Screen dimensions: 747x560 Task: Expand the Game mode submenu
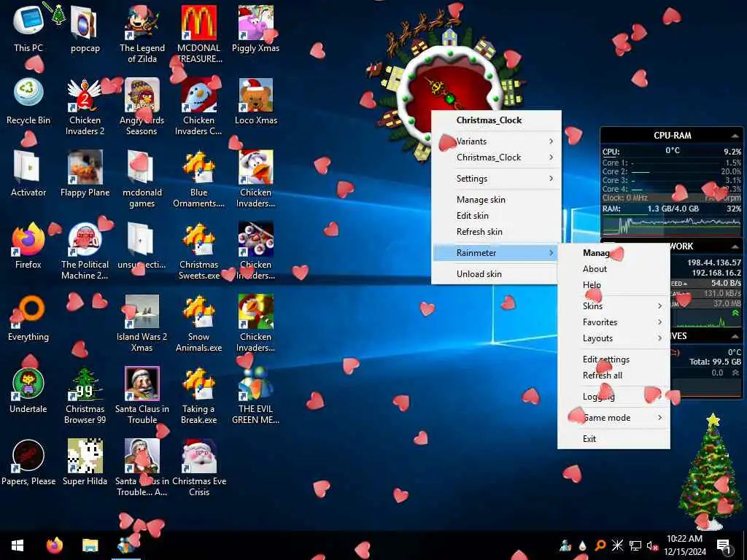click(x=614, y=418)
